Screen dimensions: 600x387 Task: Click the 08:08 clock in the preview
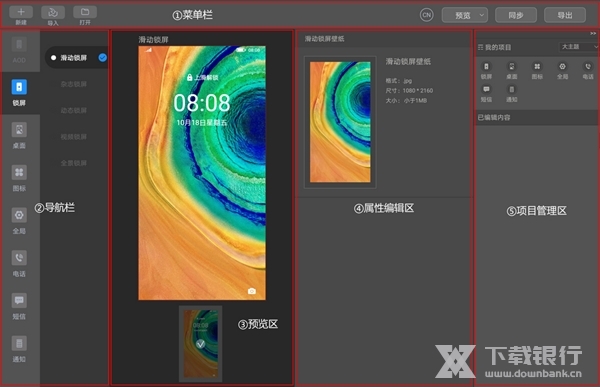point(202,103)
